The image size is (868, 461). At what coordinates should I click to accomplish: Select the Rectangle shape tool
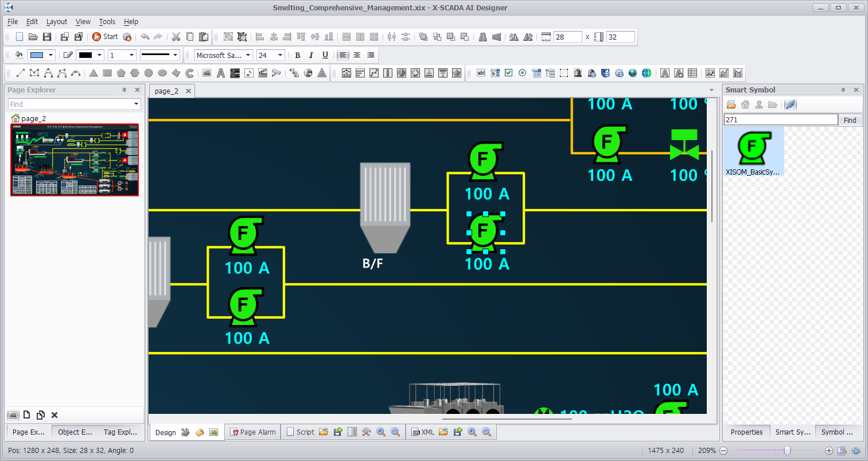click(107, 73)
